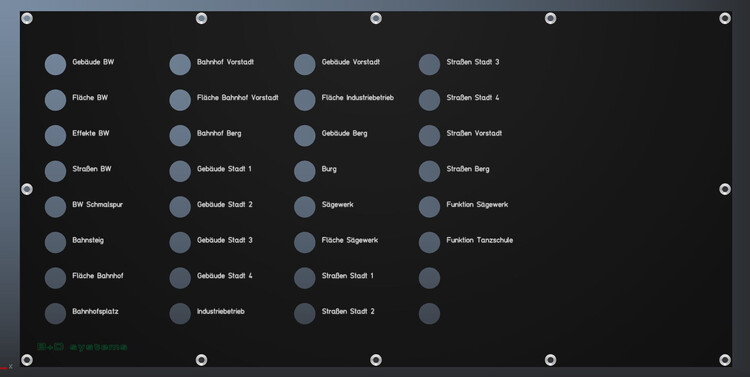Image resolution: width=750 pixels, height=377 pixels.
Task: Select the hole beside Straßen Stadt 2
Action: coord(305,314)
